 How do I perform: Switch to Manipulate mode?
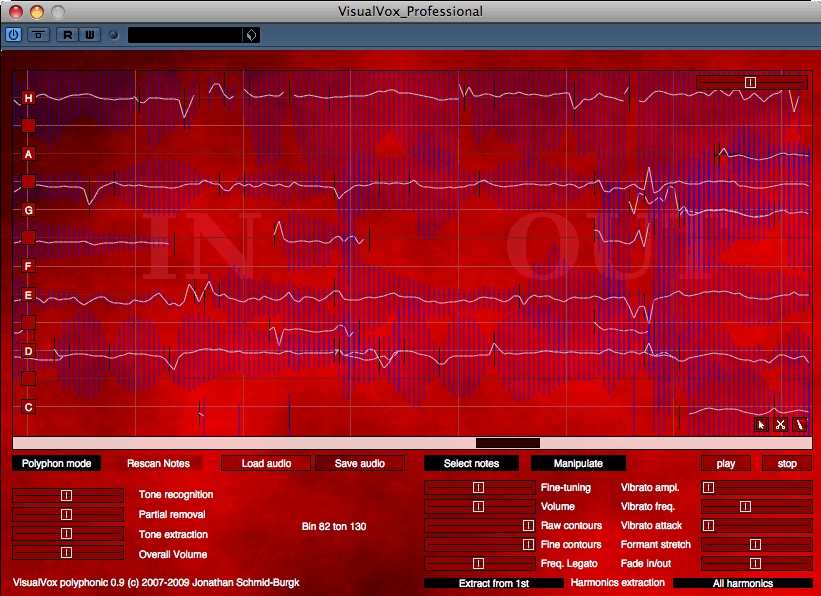[x=578, y=463]
